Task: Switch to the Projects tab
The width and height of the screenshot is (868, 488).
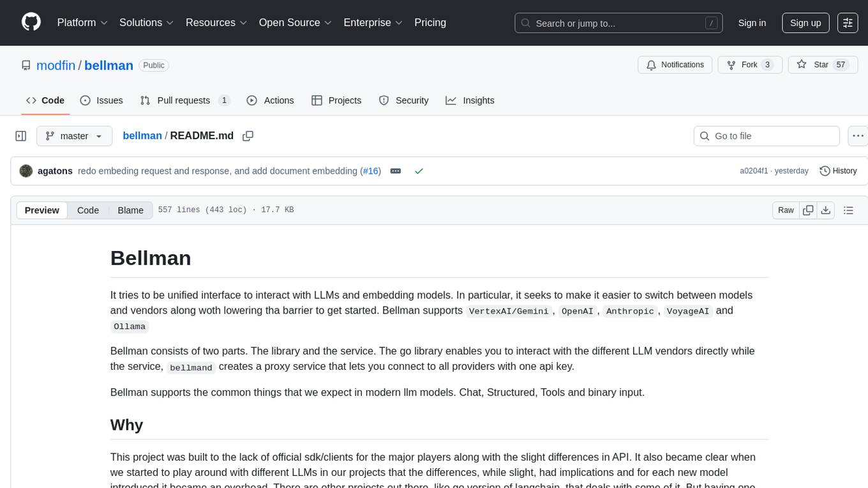Action: click(336, 100)
